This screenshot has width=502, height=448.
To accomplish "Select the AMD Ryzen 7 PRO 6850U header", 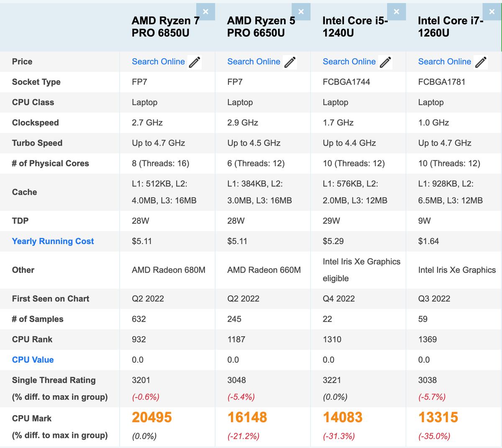I will (x=163, y=26).
